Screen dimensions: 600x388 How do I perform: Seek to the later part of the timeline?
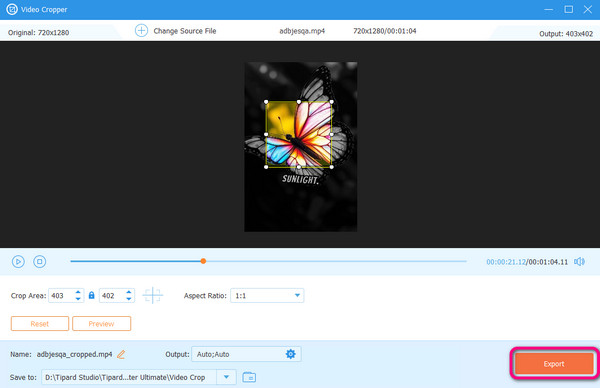(335, 261)
